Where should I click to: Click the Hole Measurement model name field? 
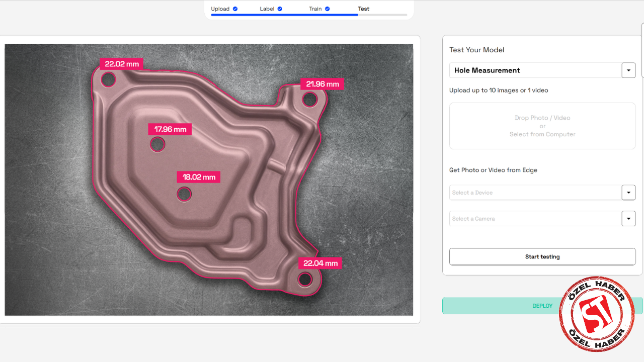coord(535,70)
